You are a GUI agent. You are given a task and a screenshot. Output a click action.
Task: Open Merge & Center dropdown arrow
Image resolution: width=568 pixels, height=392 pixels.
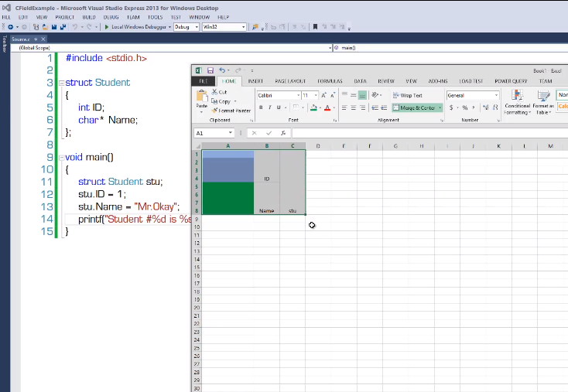440,107
